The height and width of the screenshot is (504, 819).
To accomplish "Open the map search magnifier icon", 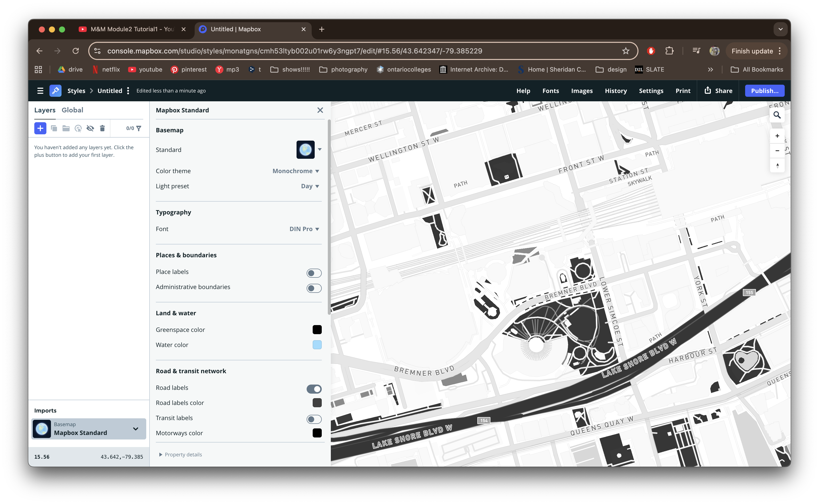I will pyautogui.click(x=777, y=114).
